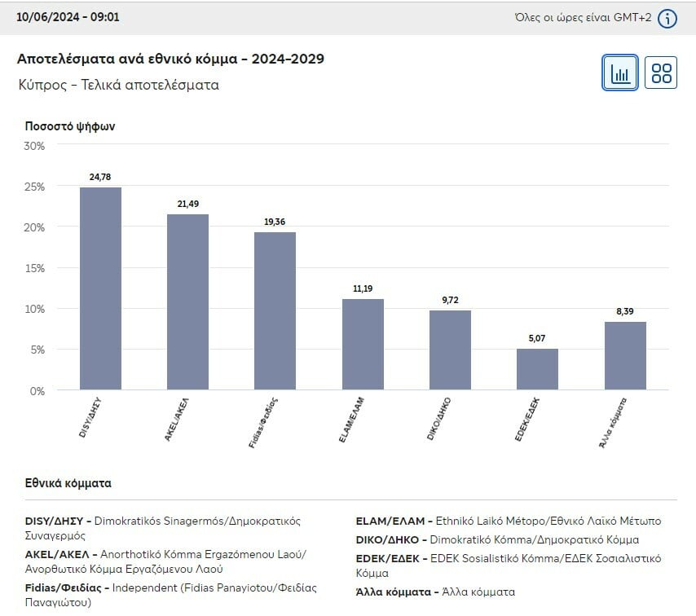Screen dimensions: 696x616
Task: Select the AKEL/ΑΚΕΛ bar
Action: [187, 301]
